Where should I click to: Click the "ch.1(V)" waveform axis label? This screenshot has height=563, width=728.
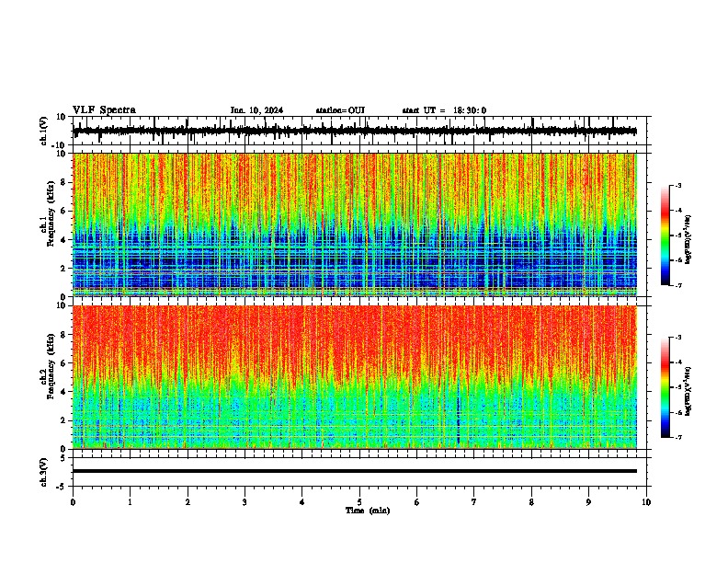(x=44, y=131)
